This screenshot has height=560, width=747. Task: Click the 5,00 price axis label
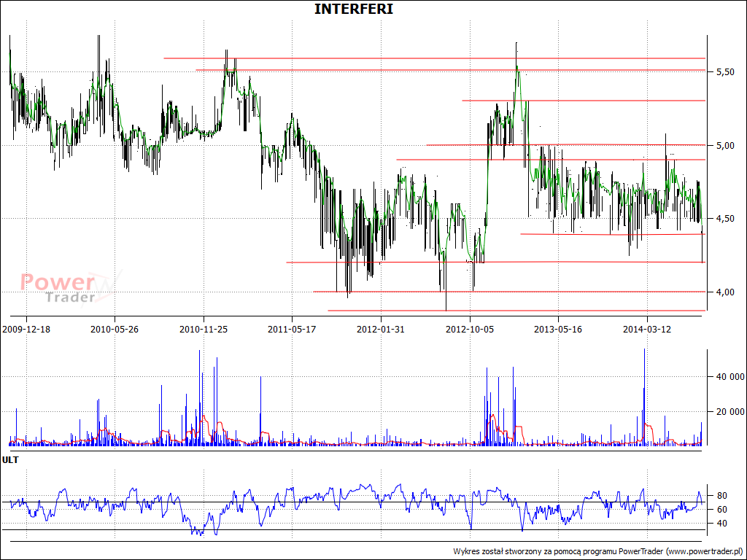pos(725,145)
